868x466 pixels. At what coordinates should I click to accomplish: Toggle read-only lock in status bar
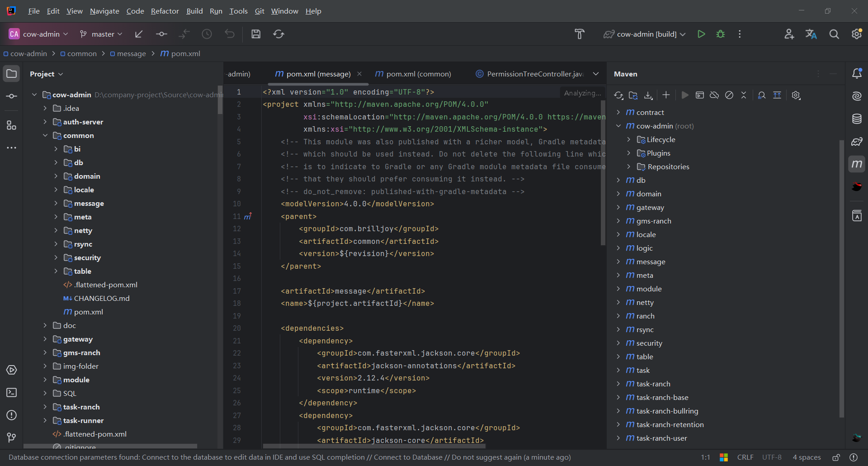(x=836, y=457)
